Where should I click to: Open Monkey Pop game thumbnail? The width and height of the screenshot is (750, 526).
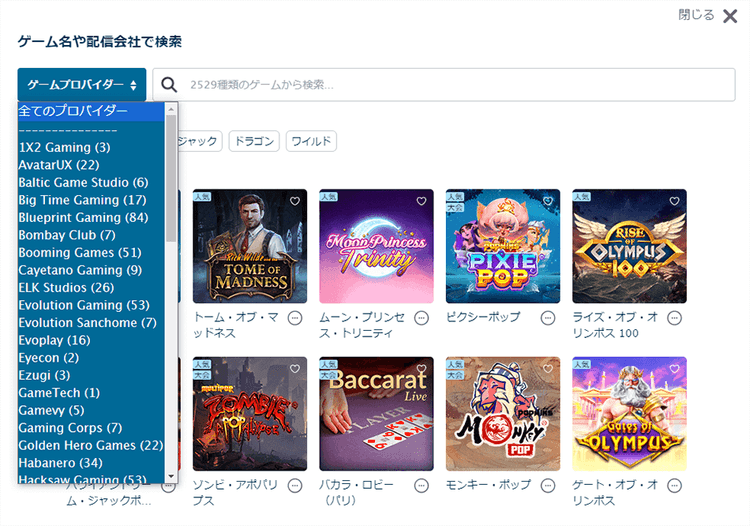pyautogui.click(x=503, y=414)
